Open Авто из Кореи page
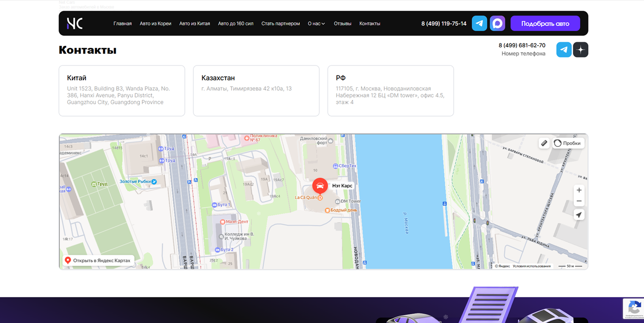Screen dimensions: 644x323 [155, 23]
